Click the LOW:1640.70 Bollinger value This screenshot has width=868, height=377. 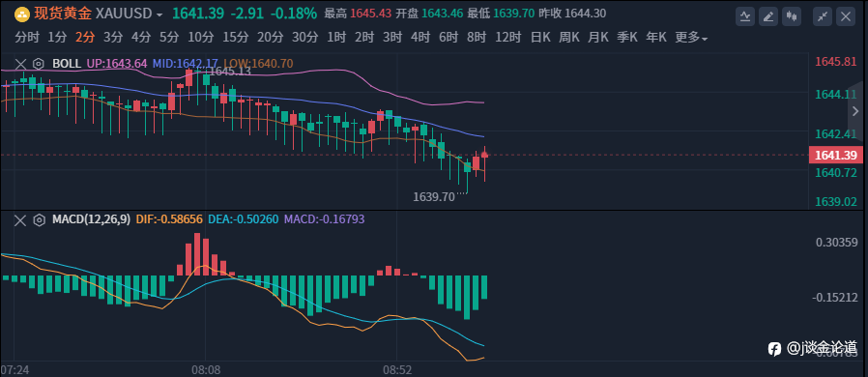[x=258, y=64]
